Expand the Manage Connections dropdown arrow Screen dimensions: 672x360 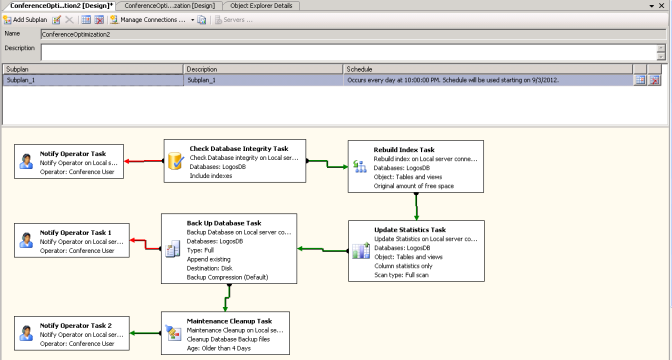coord(192,20)
